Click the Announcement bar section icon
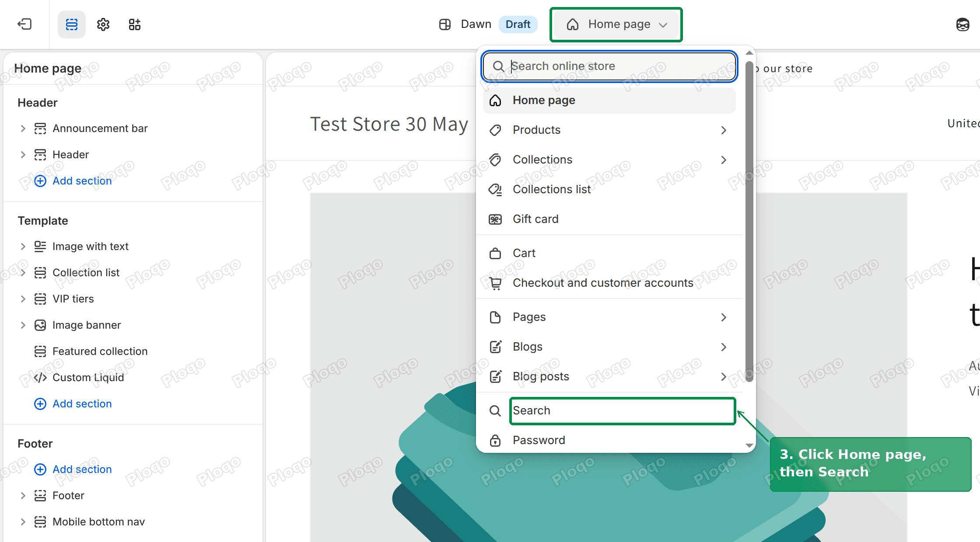Screen dimensions: 980x542 (x=40, y=129)
